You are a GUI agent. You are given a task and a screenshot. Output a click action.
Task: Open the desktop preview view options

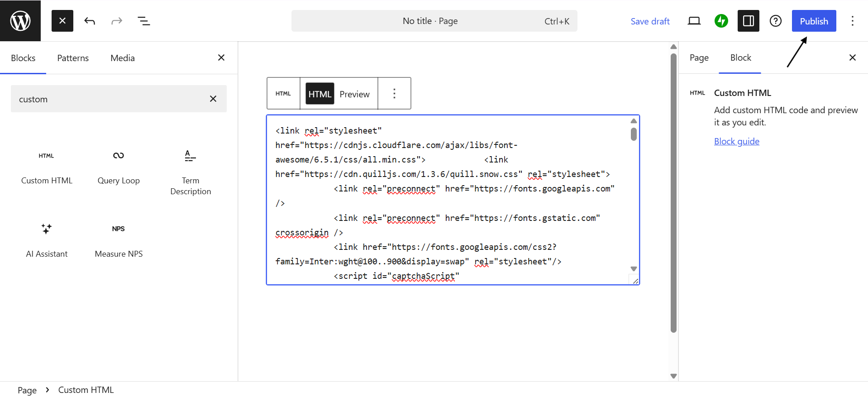click(694, 21)
